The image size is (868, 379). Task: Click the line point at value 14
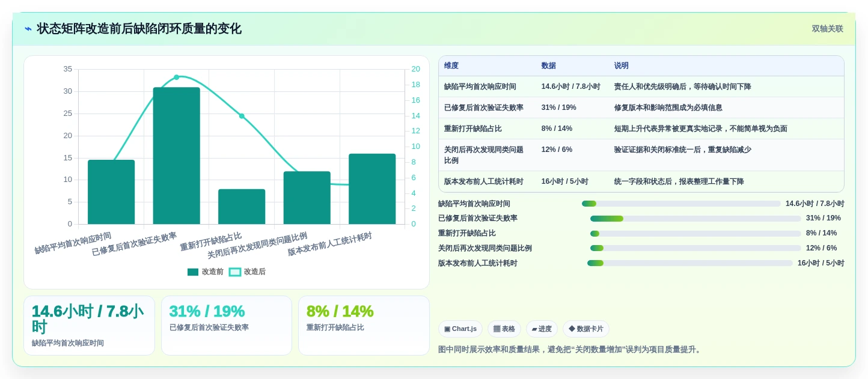[x=242, y=116]
